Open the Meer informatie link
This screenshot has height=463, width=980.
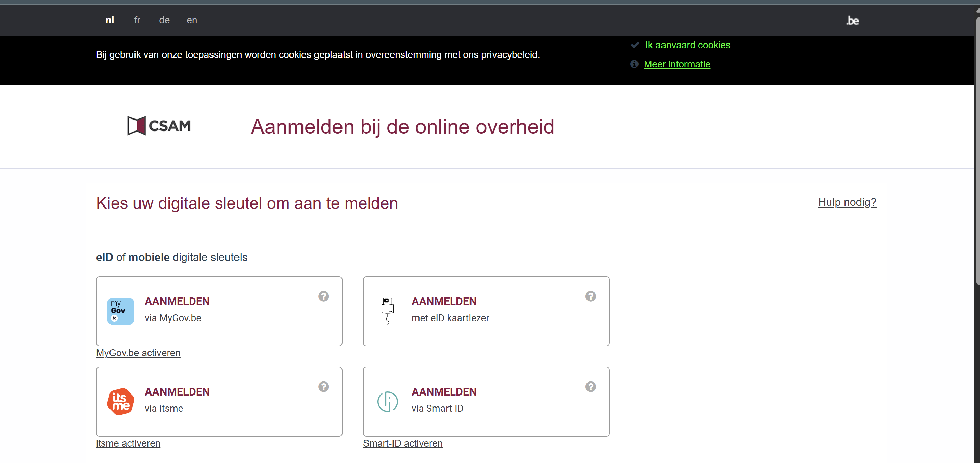[x=677, y=64]
